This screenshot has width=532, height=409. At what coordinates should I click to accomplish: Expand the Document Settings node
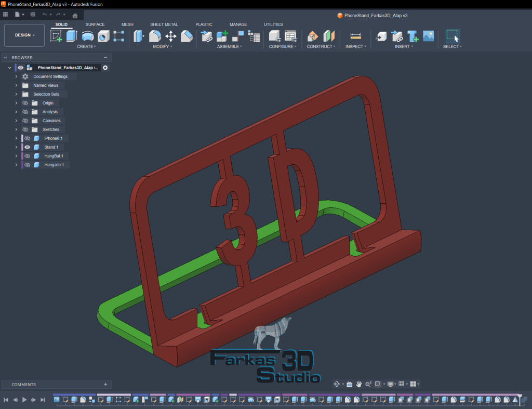tap(16, 76)
